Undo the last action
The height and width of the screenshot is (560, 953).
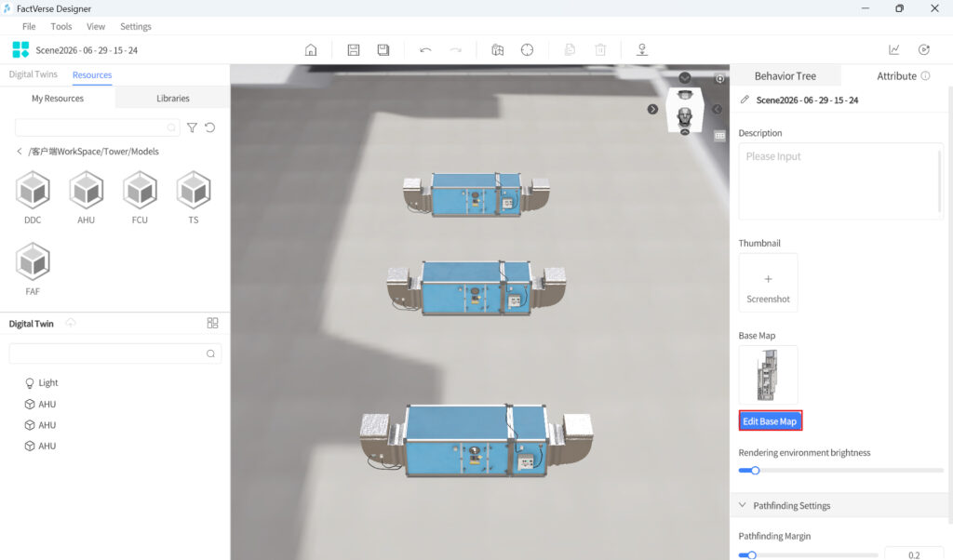(x=425, y=50)
